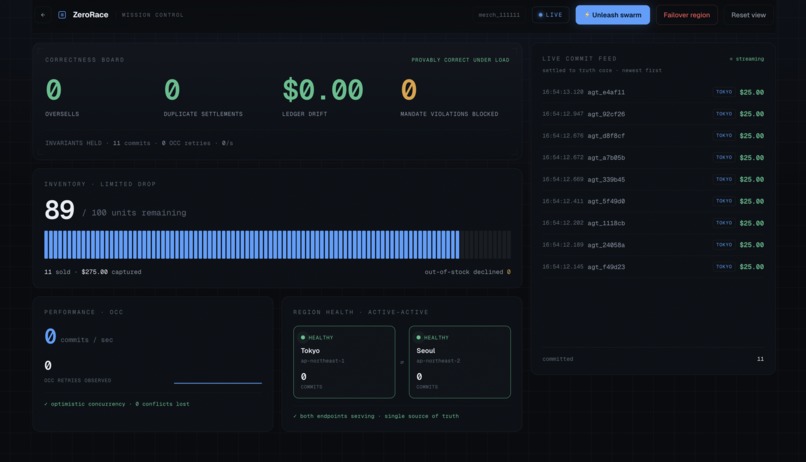
Task: Select commit row agt_e4af11
Action: click(x=653, y=92)
